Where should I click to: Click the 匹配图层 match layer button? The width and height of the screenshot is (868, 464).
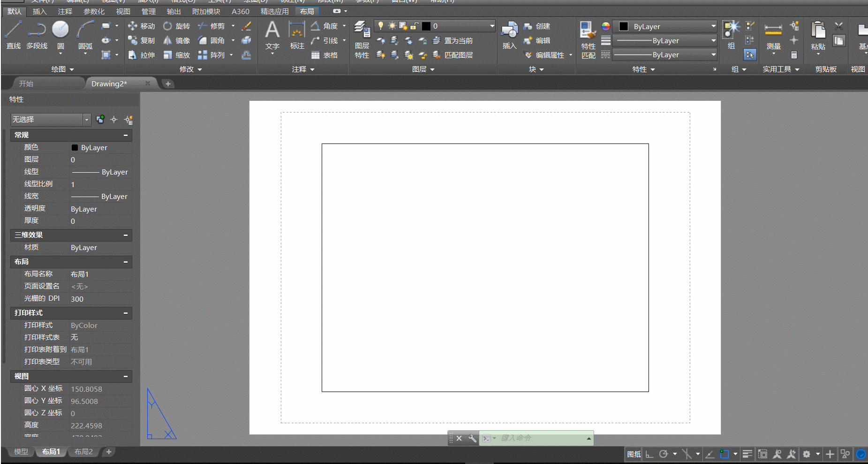click(x=452, y=55)
